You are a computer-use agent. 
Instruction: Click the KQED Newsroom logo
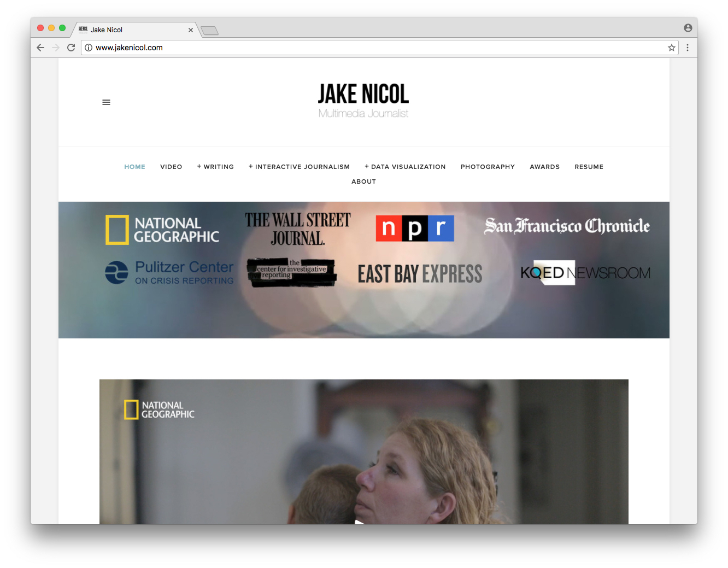(x=585, y=272)
